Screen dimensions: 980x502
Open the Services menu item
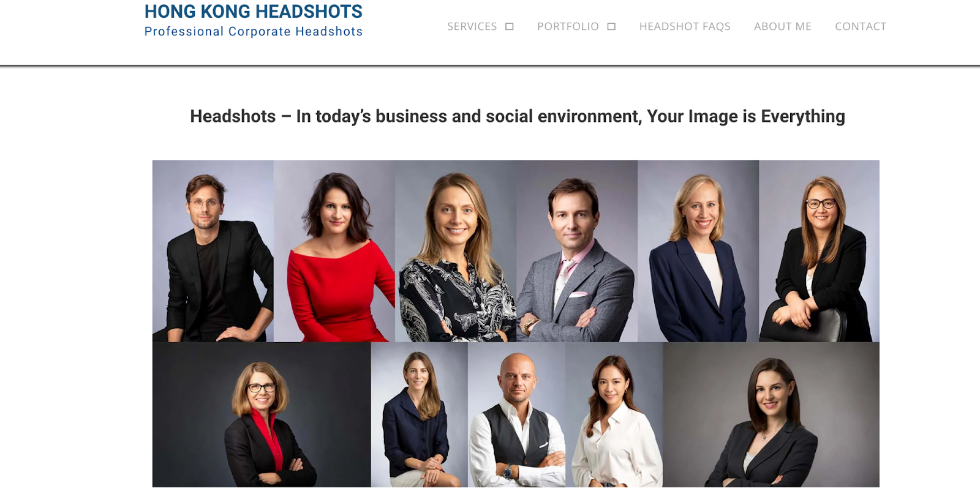(472, 26)
